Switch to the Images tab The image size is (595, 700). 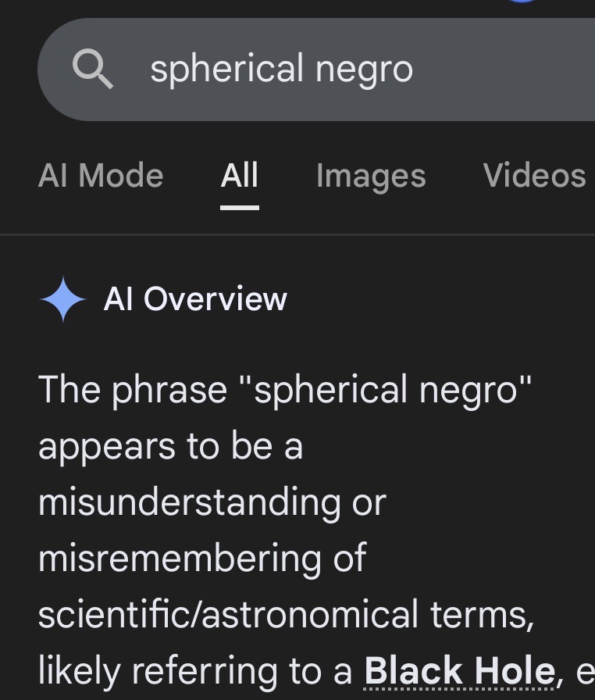click(371, 177)
